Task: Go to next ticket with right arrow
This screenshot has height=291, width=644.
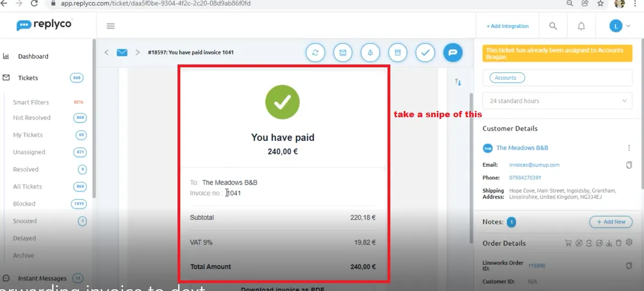Action: pyautogui.click(x=138, y=53)
